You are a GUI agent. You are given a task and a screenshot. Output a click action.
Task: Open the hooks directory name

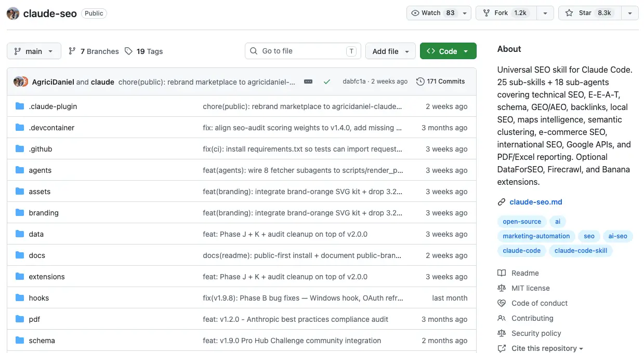pos(39,298)
